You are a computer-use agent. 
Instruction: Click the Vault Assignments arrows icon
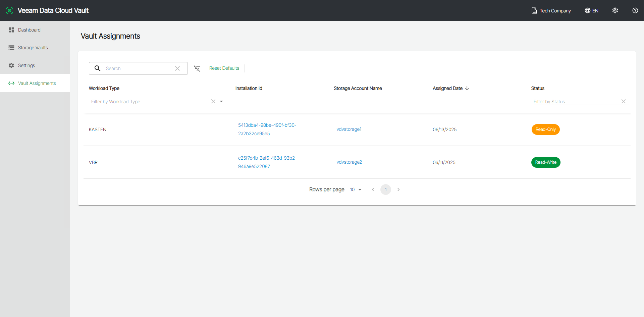point(11,83)
